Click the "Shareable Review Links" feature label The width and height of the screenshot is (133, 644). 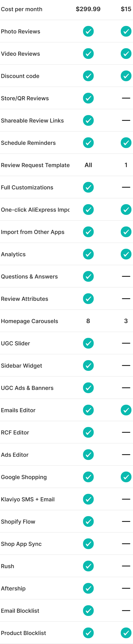pos(32,120)
